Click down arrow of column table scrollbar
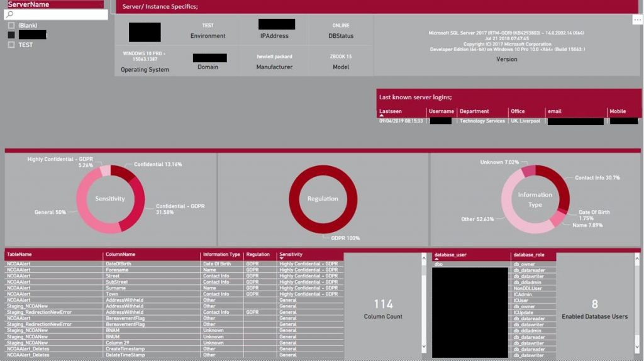 pos(424,347)
